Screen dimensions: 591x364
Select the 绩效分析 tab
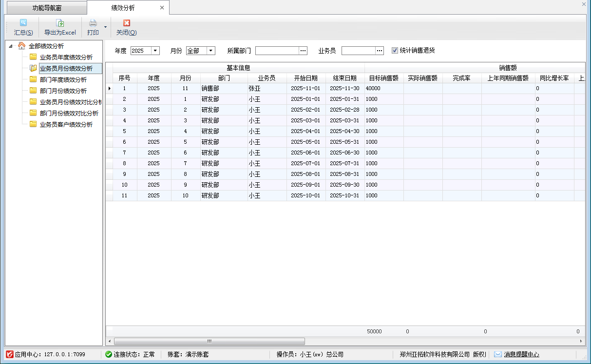(123, 8)
